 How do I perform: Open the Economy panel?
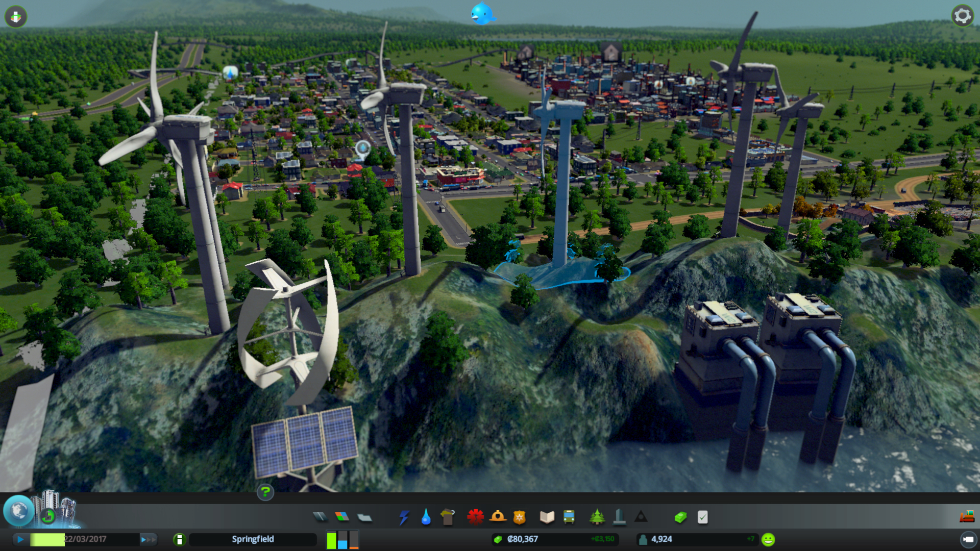click(x=680, y=517)
